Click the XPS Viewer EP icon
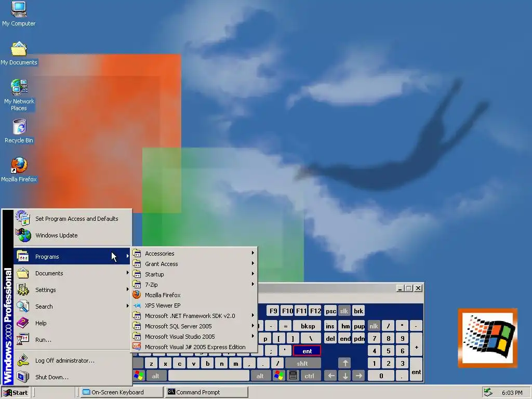The height and width of the screenshot is (399, 532). click(x=137, y=305)
